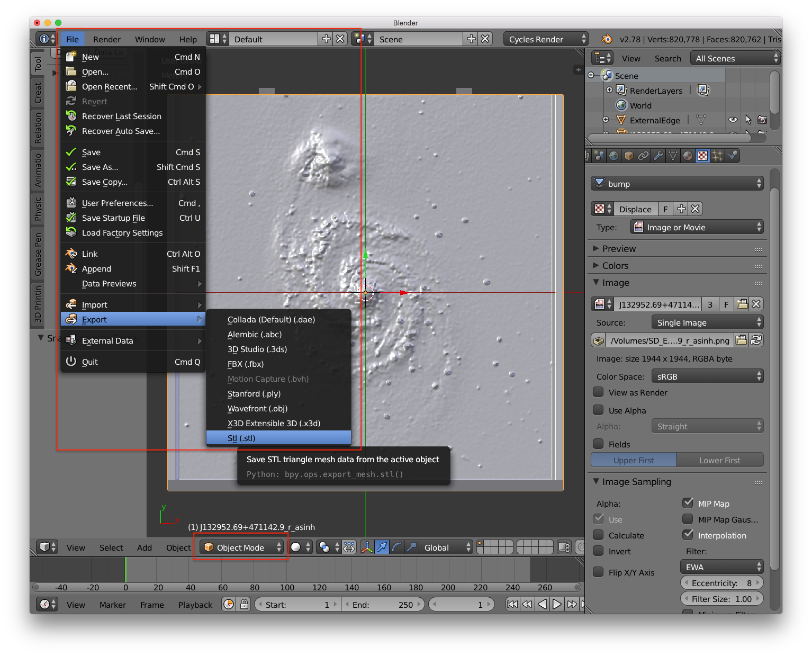Open the Object Constraints tab (chain icon)
812x656 pixels.
[643, 155]
